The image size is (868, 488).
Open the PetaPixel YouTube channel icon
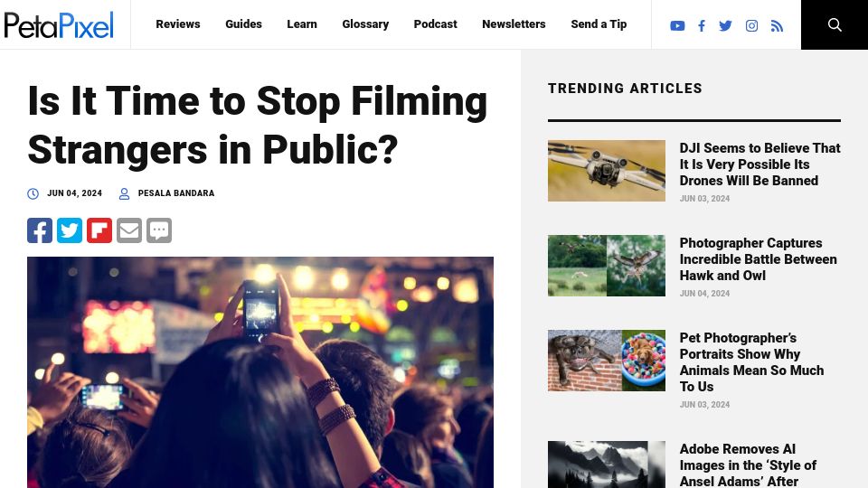pyautogui.click(x=677, y=25)
